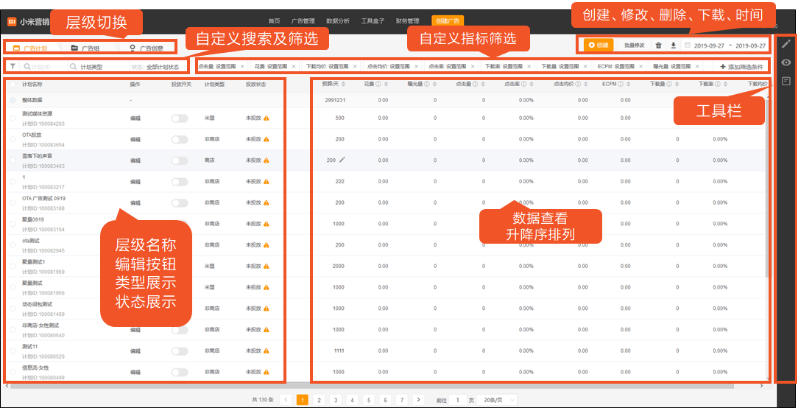
Task: Click the info icon next to ECPM header
Action: [621, 85]
